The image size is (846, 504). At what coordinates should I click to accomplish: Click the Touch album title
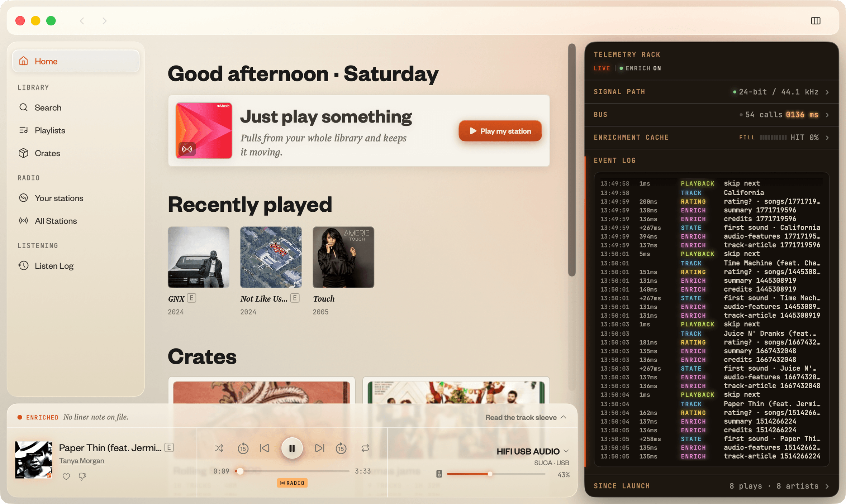[324, 299]
